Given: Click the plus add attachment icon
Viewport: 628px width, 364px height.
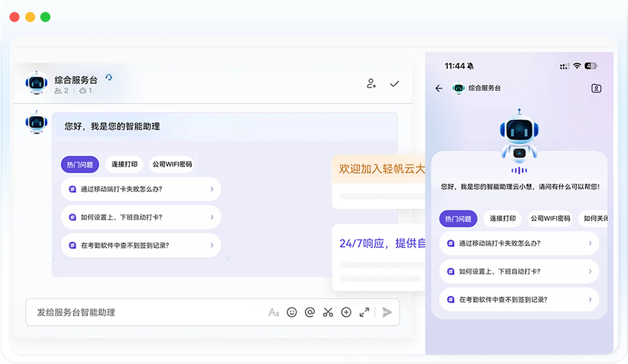Looking at the screenshot, I should (x=346, y=312).
